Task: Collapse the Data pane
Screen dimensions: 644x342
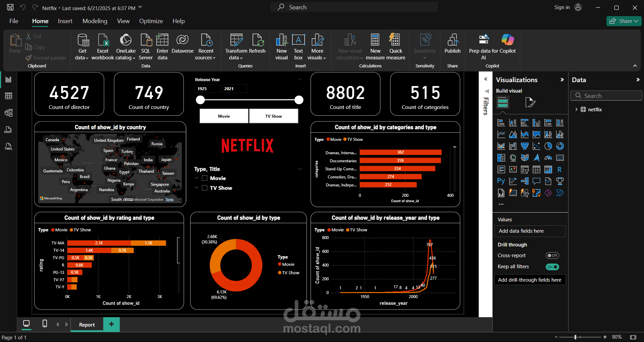Action: (x=638, y=80)
